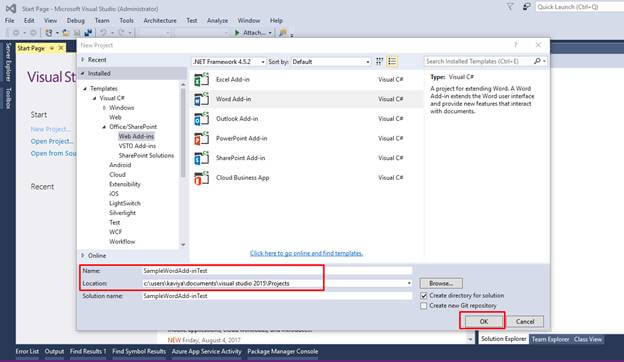Click the Open Project... link on Start Page

coord(52,141)
